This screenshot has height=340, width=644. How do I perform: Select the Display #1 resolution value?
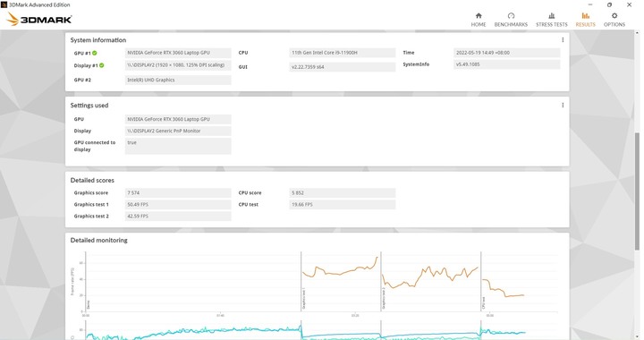tap(178, 65)
